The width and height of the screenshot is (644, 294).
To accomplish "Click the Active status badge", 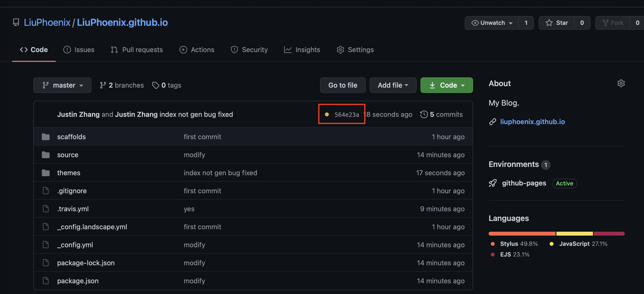I will [564, 184].
